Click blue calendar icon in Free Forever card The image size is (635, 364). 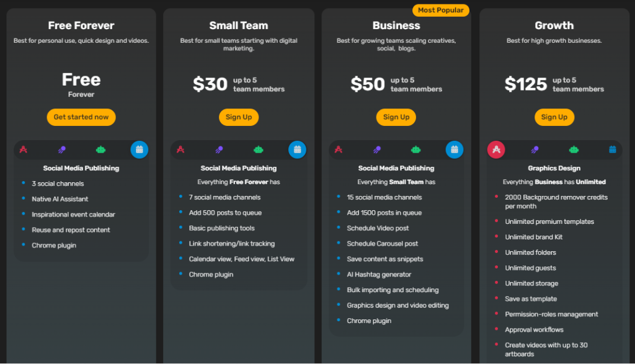[x=140, y=150]
